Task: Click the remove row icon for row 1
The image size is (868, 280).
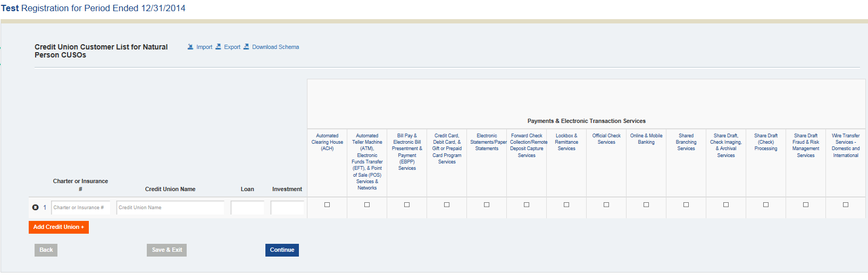Action: tap(36, 208)
